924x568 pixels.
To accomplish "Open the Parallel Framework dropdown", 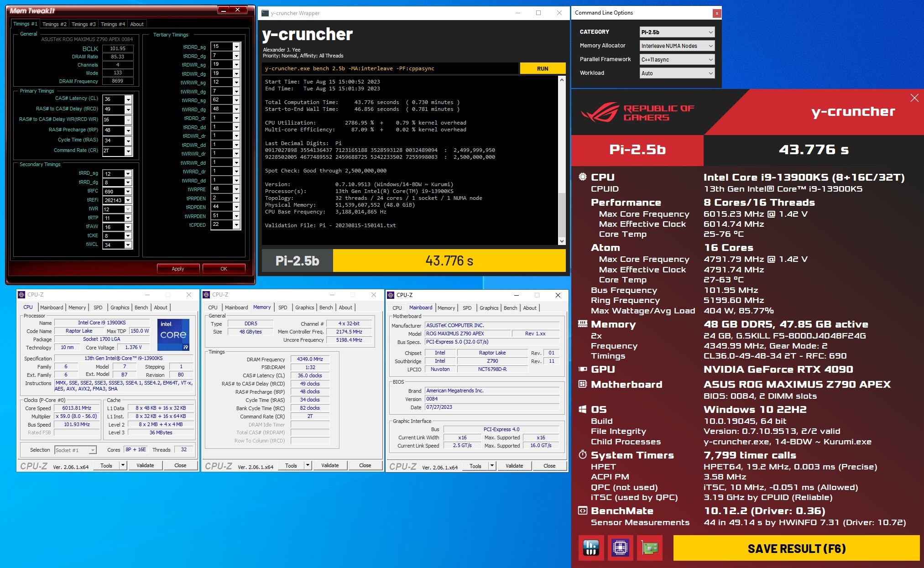I will click(x=677, y=59).
